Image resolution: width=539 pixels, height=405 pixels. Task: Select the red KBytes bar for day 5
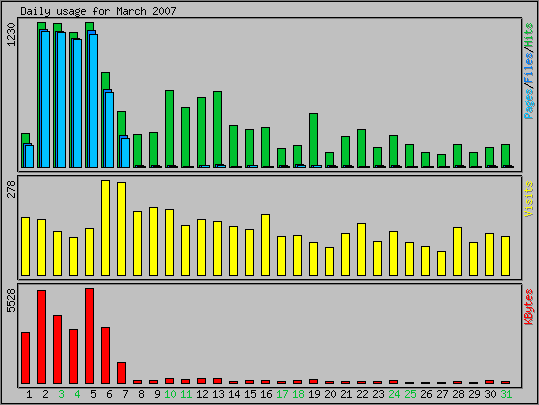(89, 336)
